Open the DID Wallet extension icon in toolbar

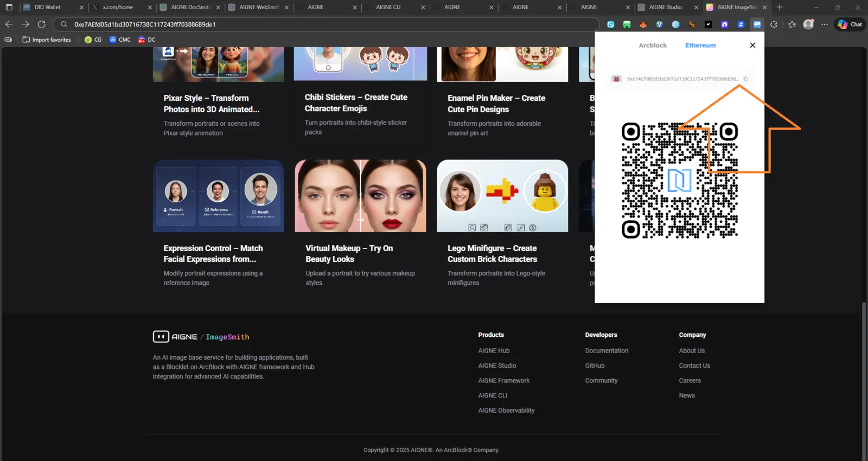point(757,24)
